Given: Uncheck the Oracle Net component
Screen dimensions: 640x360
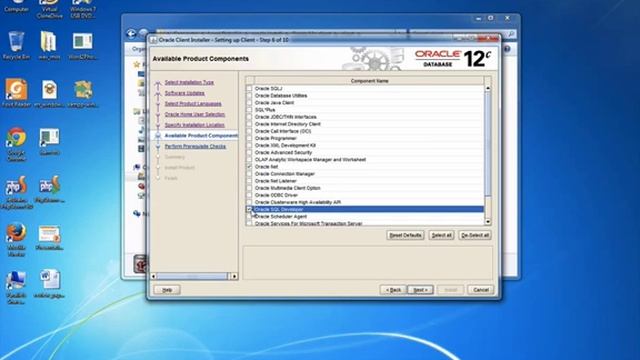Looking at the screenshot, I should (x=249, y=167).
